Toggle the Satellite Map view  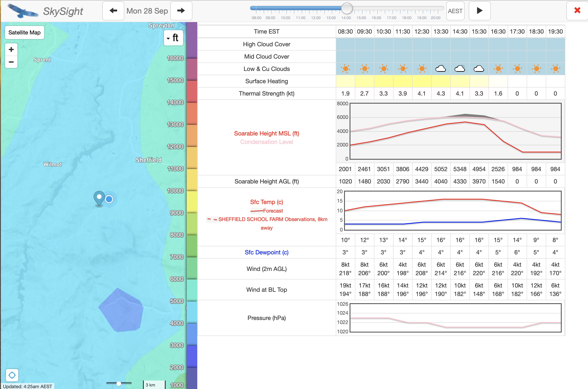tap(25, 32)
